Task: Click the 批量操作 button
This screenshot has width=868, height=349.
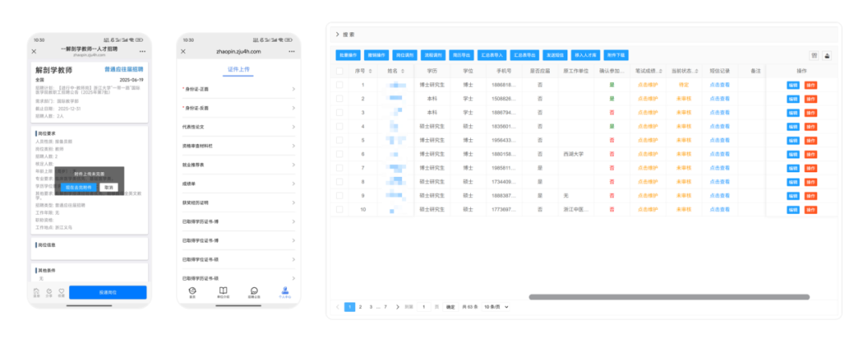Action: pos(348,55)
